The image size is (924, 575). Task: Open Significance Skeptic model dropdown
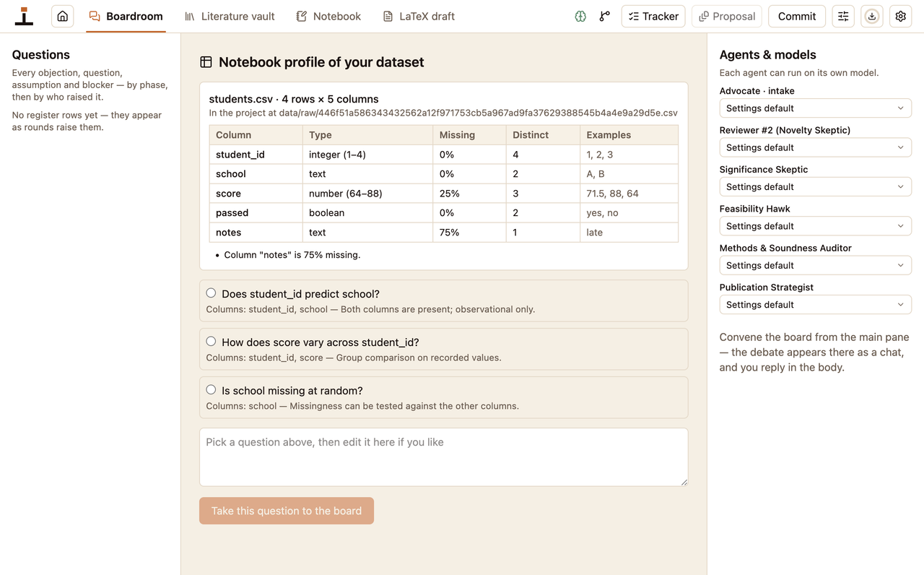pos(816,186)
